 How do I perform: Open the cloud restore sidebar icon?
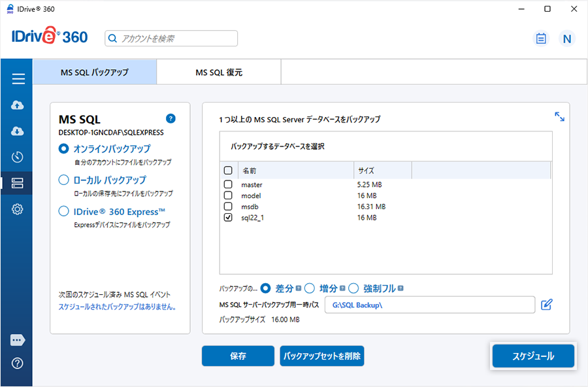tap(18, 131)
